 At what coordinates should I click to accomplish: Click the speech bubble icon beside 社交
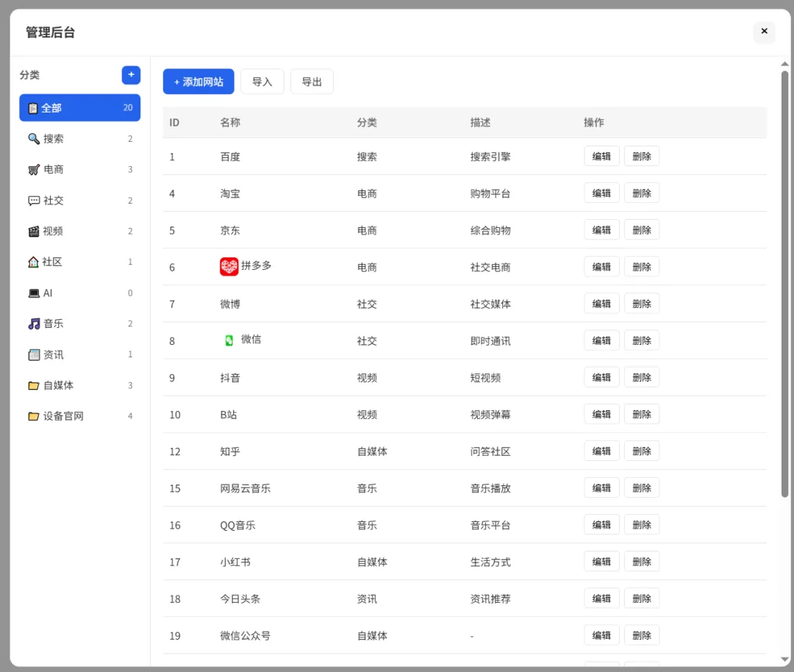pyautogui.click(x=33, y=201)
